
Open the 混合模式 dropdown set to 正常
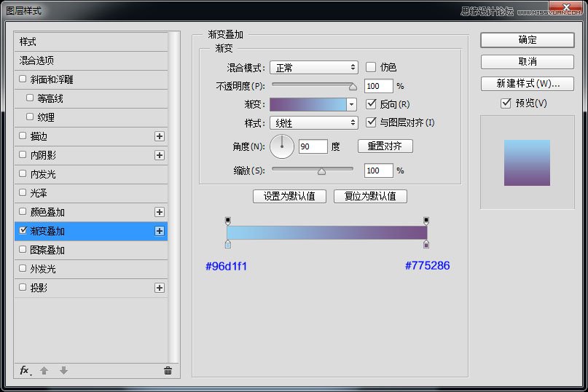(x=314, y=68)
